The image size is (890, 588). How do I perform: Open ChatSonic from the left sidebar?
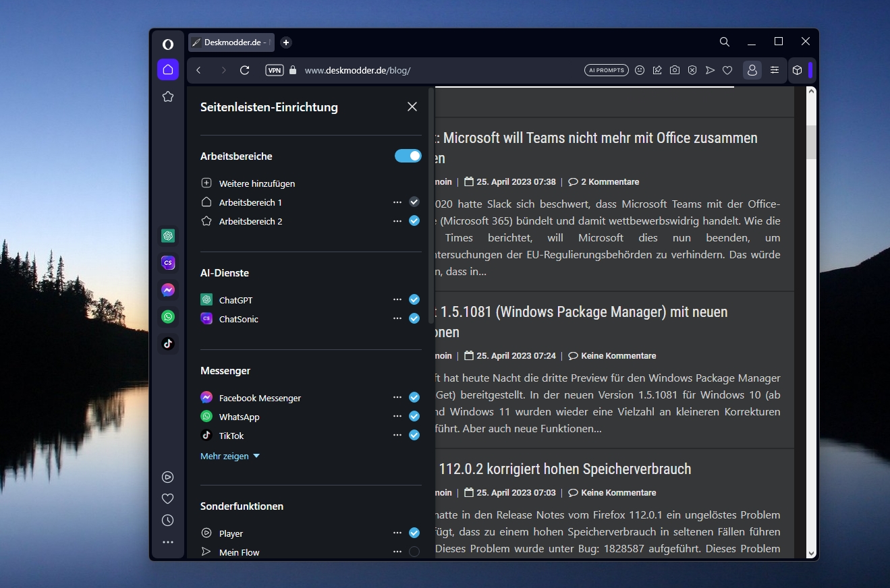pos(168,262)
